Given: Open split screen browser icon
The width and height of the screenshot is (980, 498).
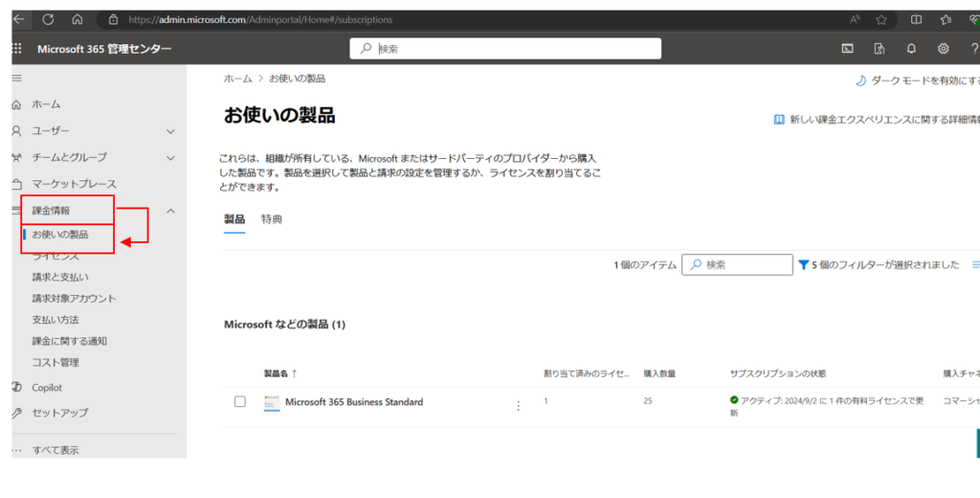Looking at the screenshot, I should (916, 19).
